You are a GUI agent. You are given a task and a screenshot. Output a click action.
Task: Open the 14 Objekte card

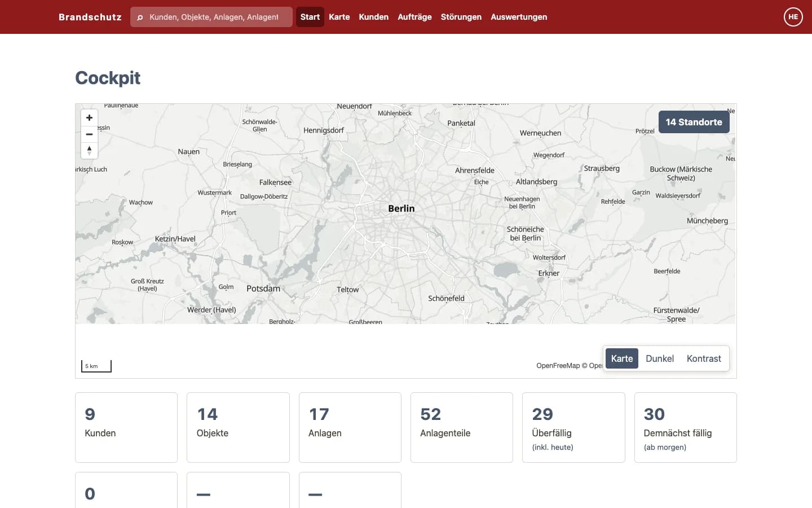(x=238, y=427)
